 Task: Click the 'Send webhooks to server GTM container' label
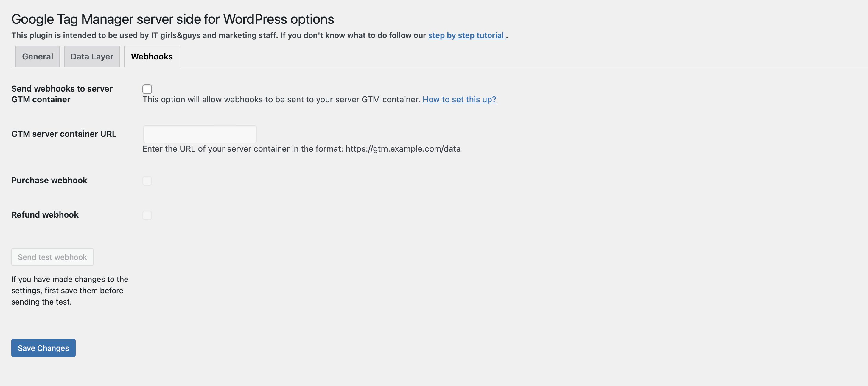[62, 94]
